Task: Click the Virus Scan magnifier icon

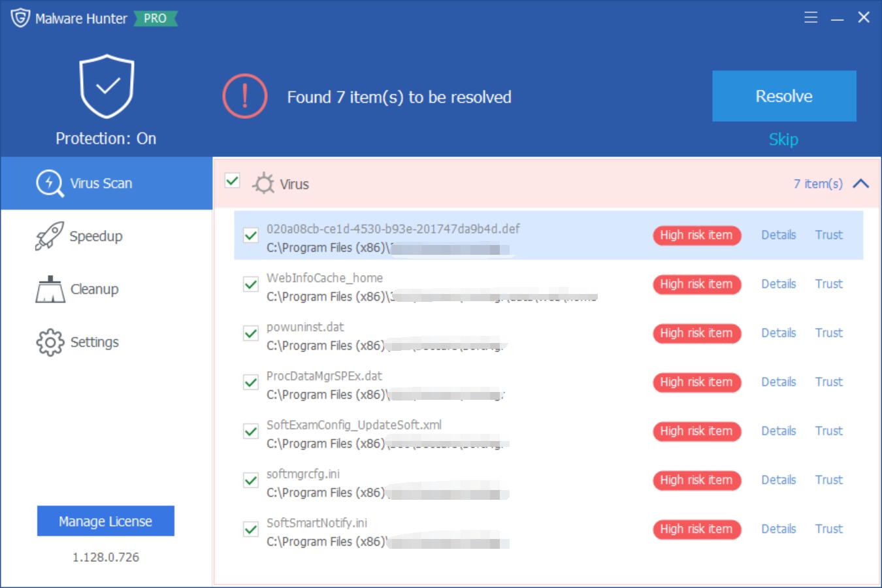Action: point(50,183)
